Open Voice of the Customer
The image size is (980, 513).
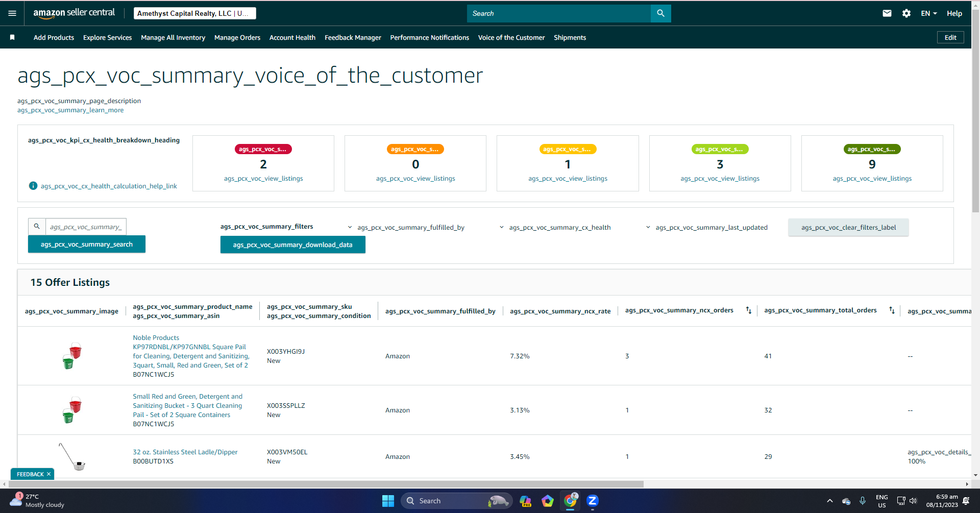click(x=511, y=37)
